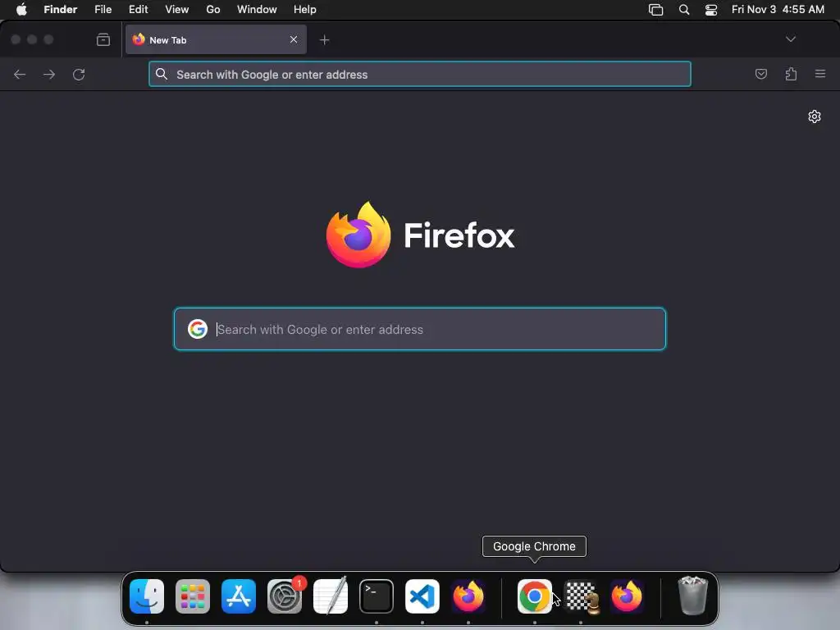
Task: Open the Go menu
Action: (213, 9)
